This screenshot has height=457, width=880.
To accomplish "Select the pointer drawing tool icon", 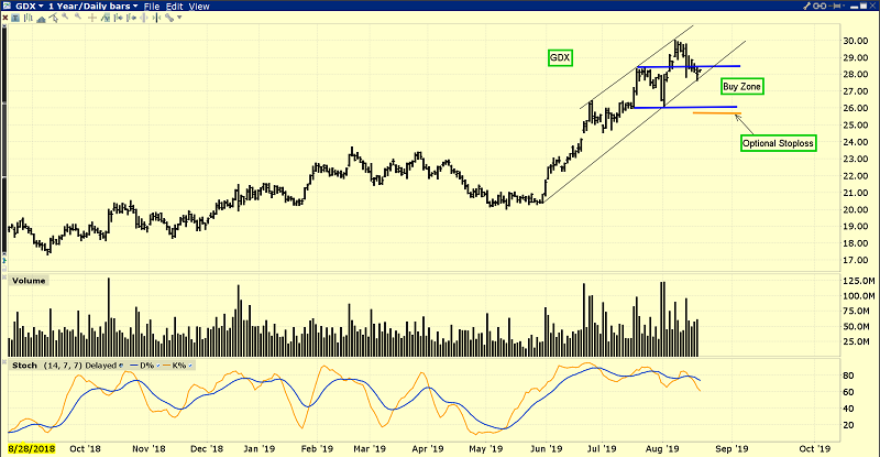I will (53, 17).
